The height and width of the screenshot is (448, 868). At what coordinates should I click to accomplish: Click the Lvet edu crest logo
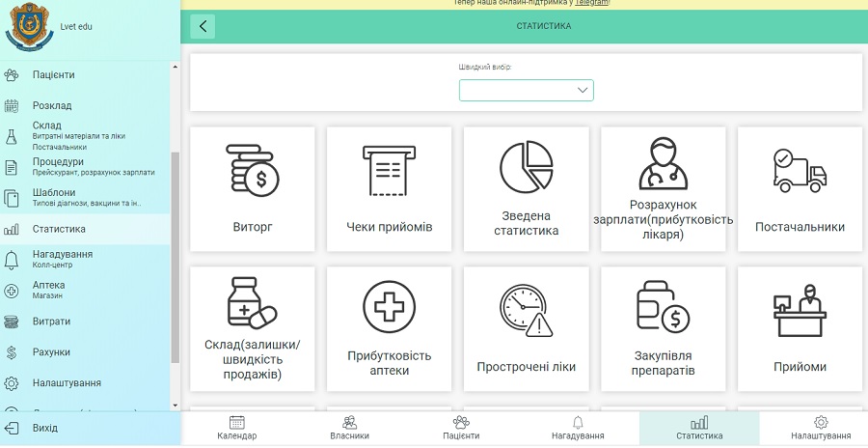pyautogui.click(x=29, y=26)
